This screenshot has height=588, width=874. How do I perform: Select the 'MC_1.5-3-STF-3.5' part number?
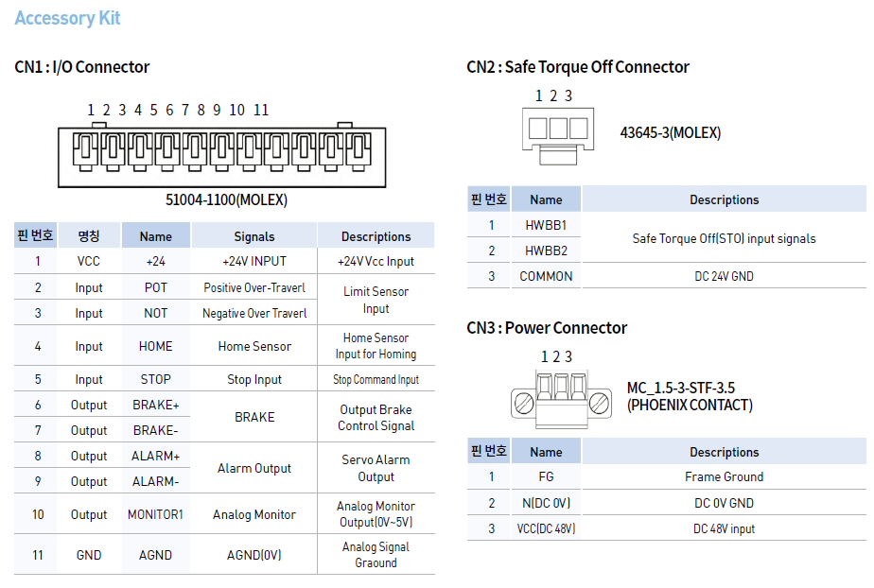[x=681, y=388]
